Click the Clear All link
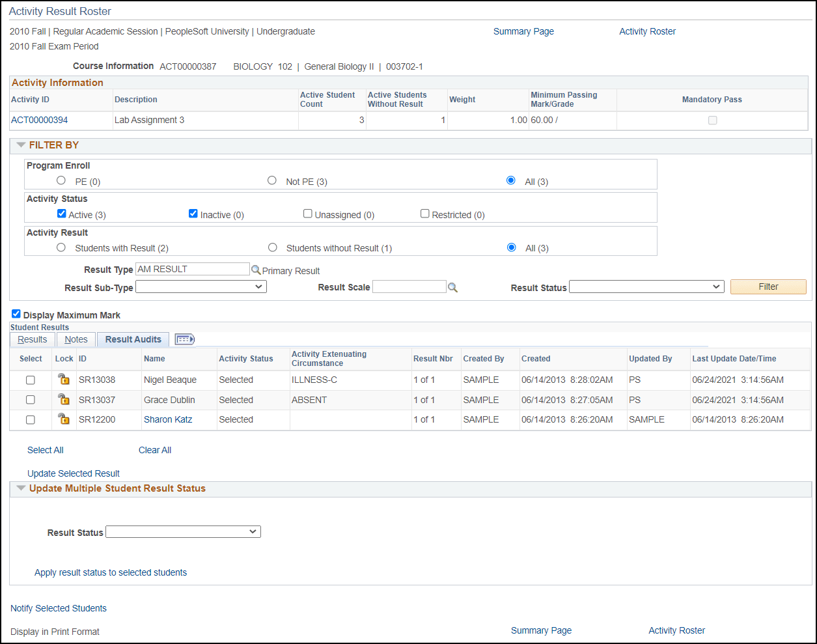Image resolution: width=817 pixels, height=644 pixels. (x=155, y=450)
